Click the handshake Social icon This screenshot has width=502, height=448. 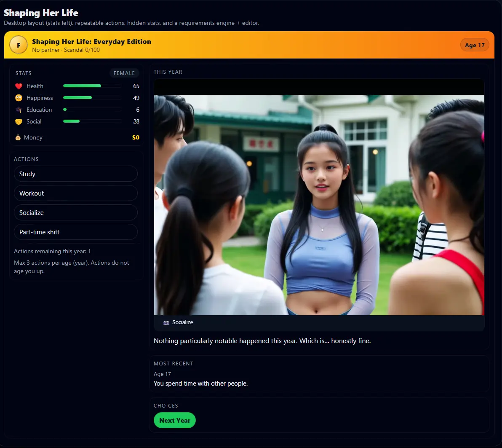pyautogui.click(x=19, y=121)
